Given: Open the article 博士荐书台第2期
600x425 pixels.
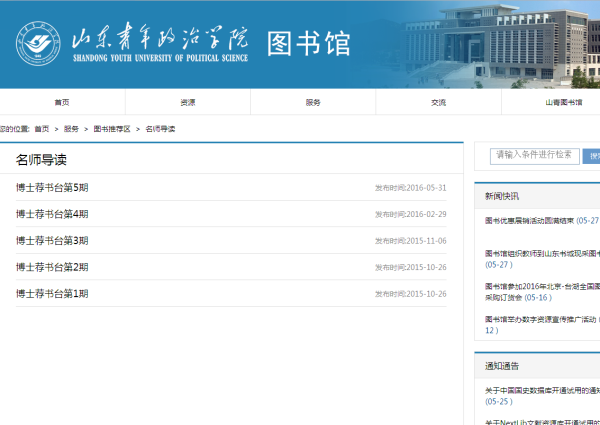Looking at the screenshot, I should (52, 267).
